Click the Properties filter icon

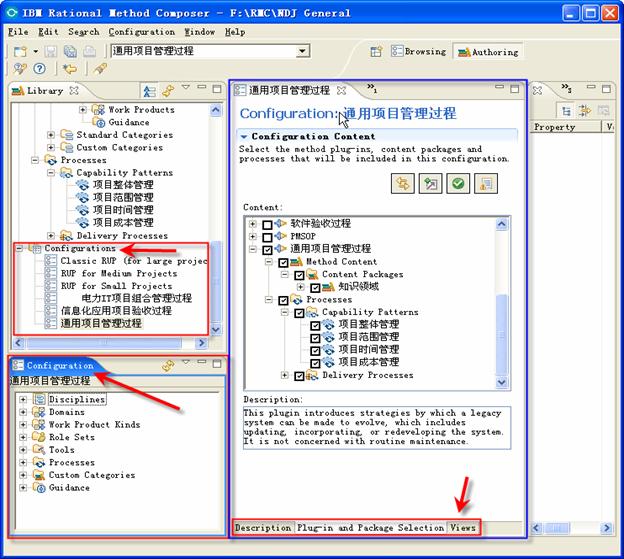click(585, 111)
